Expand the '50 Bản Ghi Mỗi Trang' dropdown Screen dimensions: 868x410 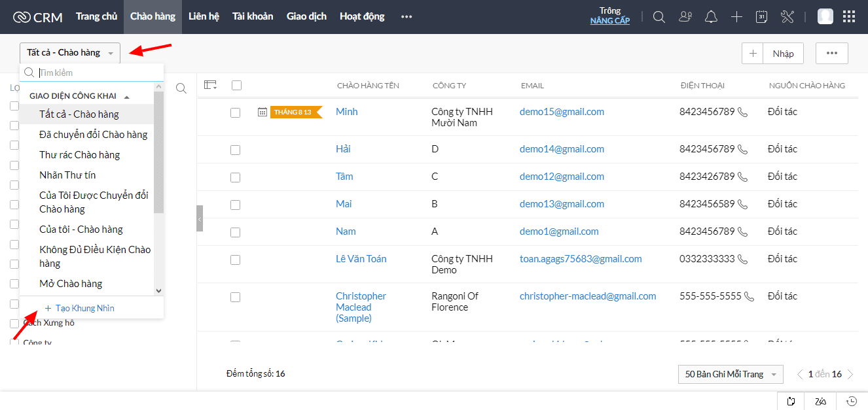(730, 374)
